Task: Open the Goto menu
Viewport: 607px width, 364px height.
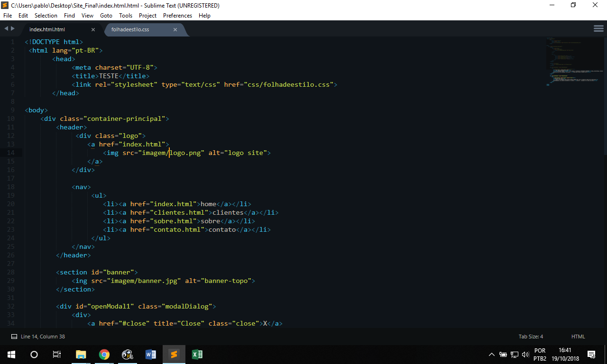Action: pos(106,16)
